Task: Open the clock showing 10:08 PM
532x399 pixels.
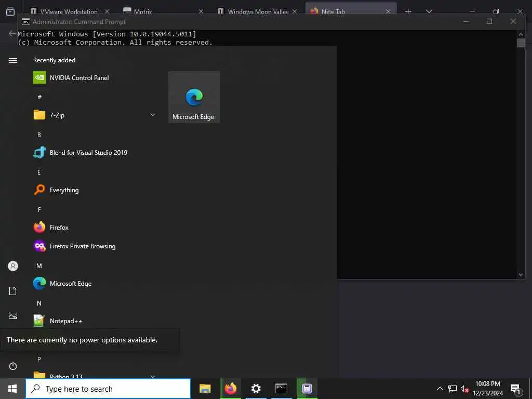Action: point(488,389)
